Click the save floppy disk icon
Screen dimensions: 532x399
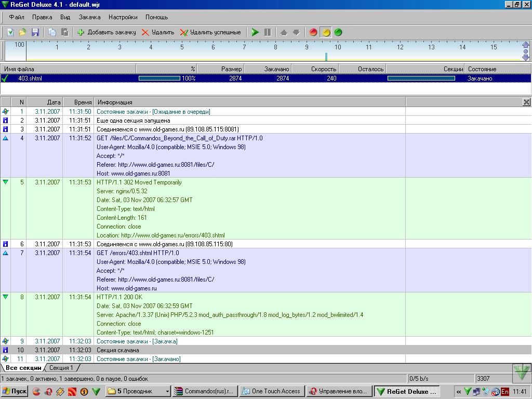[x=35, y=32]
